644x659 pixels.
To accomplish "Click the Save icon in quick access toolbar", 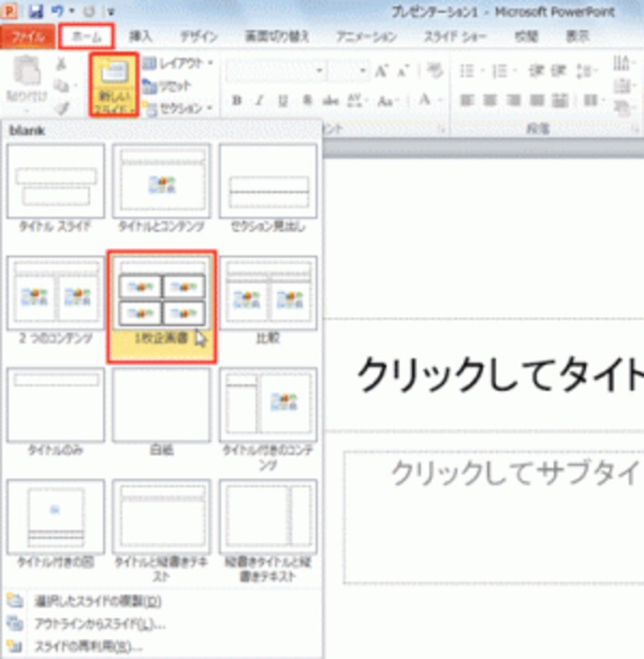I will tap(36, 11).
